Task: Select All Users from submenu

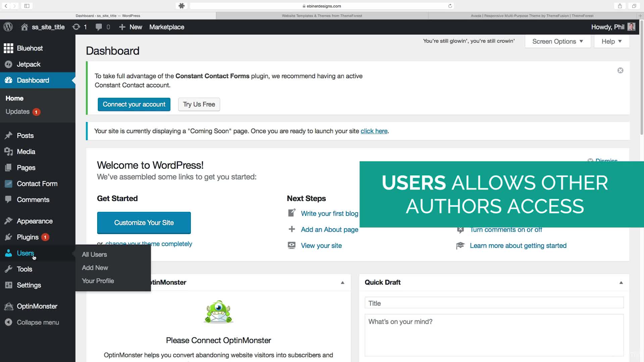Action: click(94, 254)
